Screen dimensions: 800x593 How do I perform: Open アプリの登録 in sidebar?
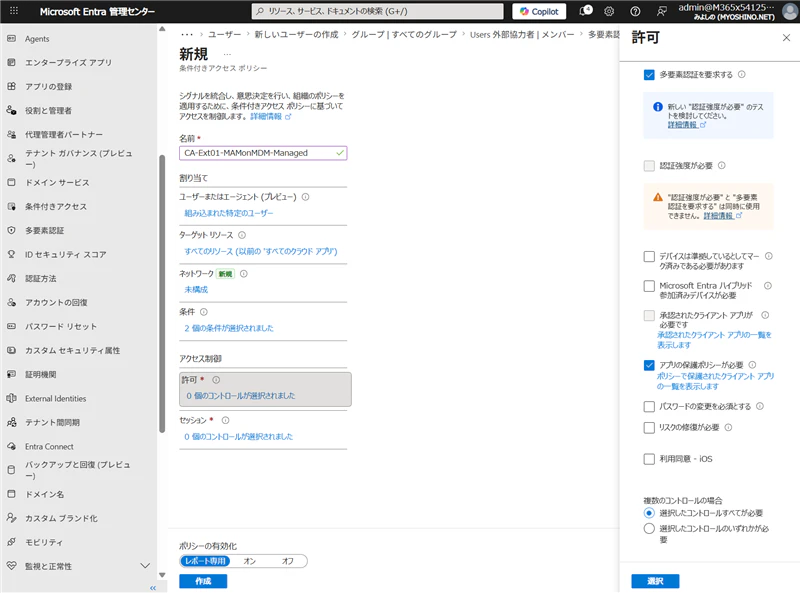[x=48, y=86]
